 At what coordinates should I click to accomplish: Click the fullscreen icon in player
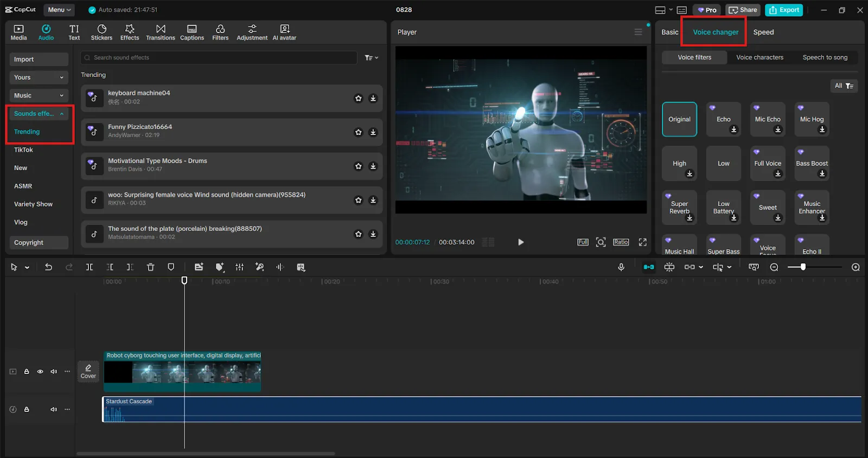[x=643, y=242]
